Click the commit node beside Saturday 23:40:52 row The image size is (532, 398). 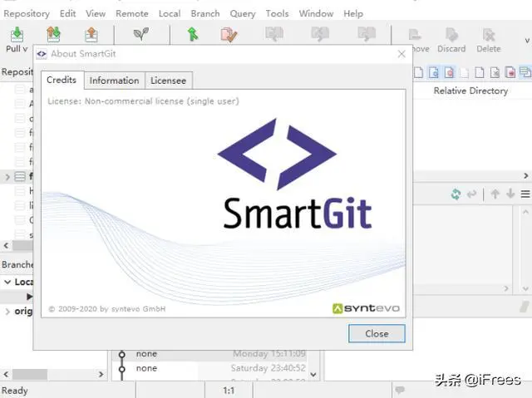122,369
